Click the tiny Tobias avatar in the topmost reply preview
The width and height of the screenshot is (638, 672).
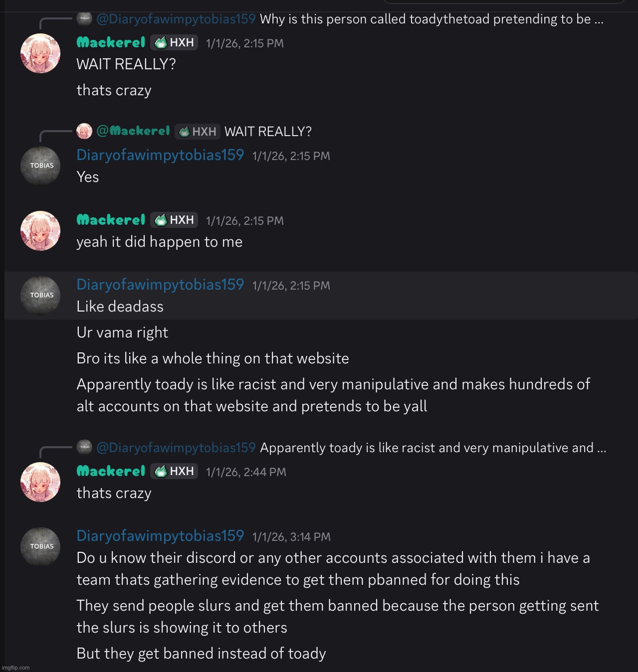click(84, 19)
